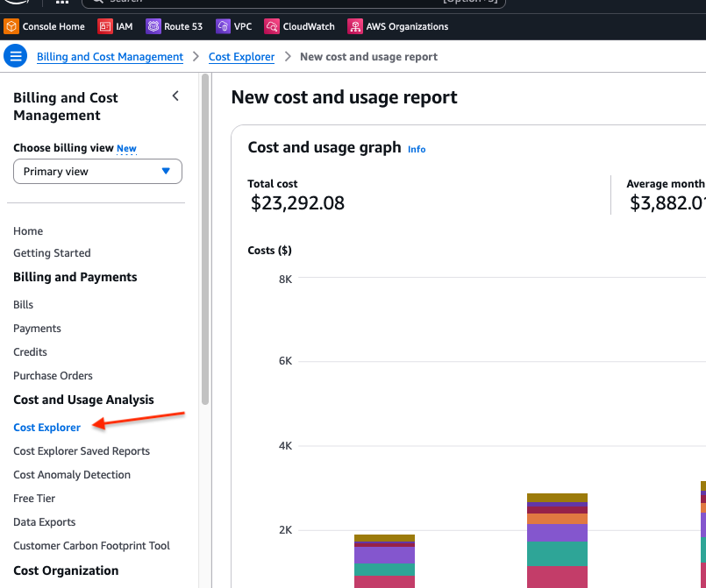Open Data Exports in the sidebar
The image size is (706, 588).
(x=44, y=522)
